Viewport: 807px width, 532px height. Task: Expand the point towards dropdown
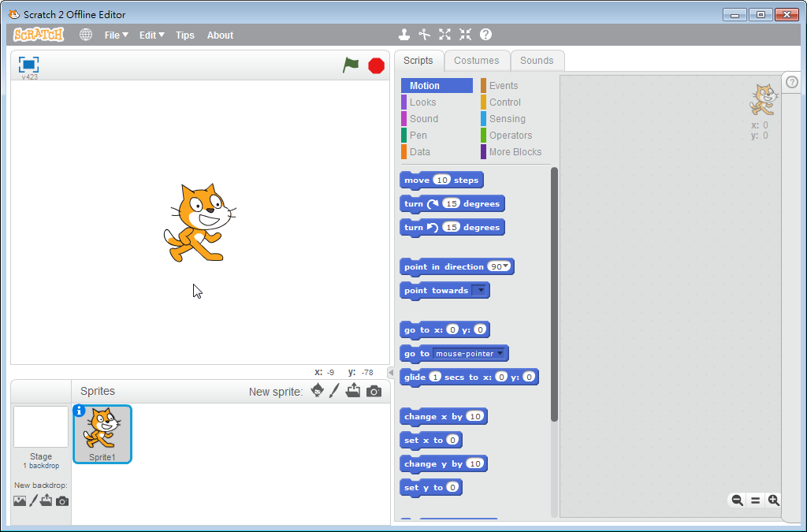(x=479, y=291)
